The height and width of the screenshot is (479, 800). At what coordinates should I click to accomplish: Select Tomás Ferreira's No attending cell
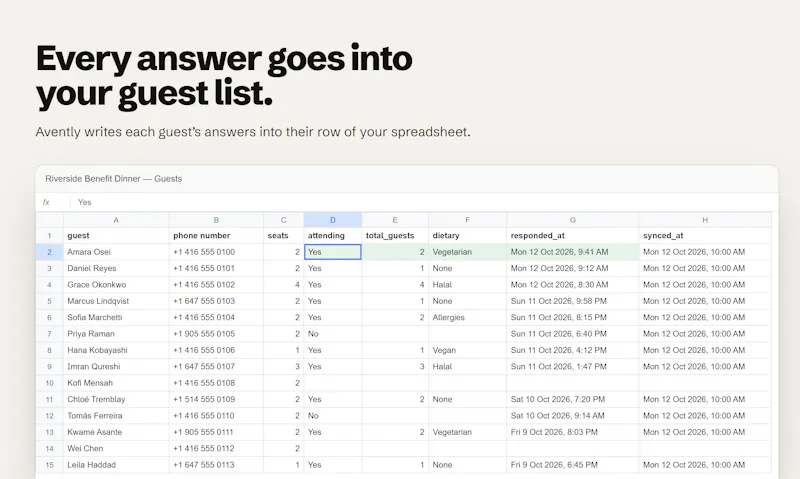click(x=333, y=416)
